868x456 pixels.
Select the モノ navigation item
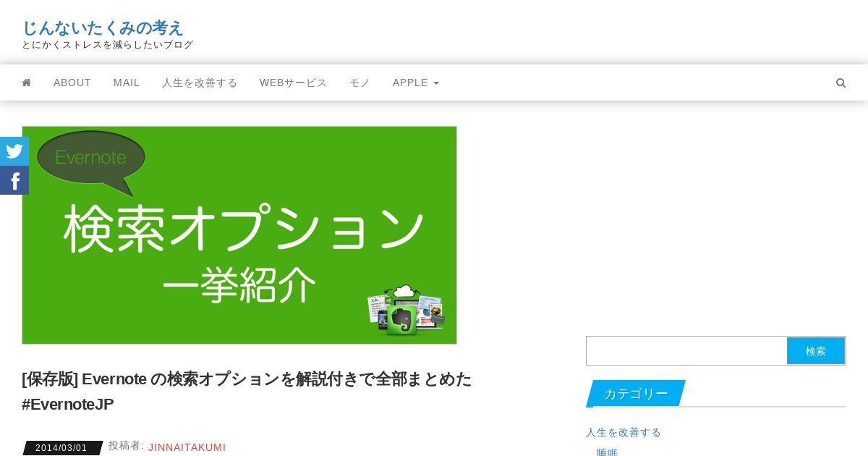[x=359, y=83]
